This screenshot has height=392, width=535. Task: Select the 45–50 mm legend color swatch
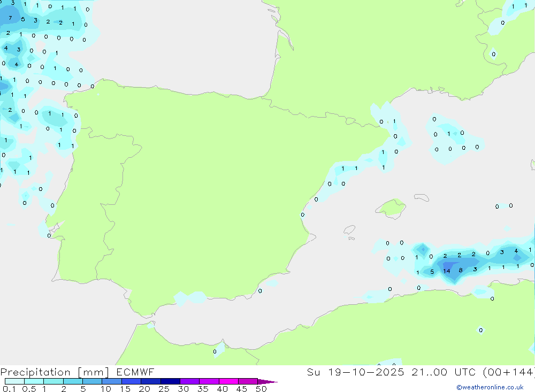248,381
